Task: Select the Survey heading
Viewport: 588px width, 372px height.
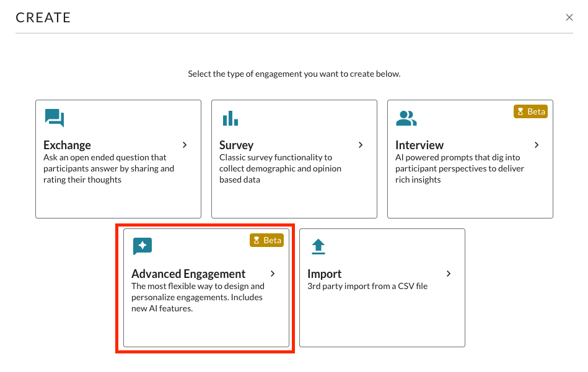Action: coord(236,145)
